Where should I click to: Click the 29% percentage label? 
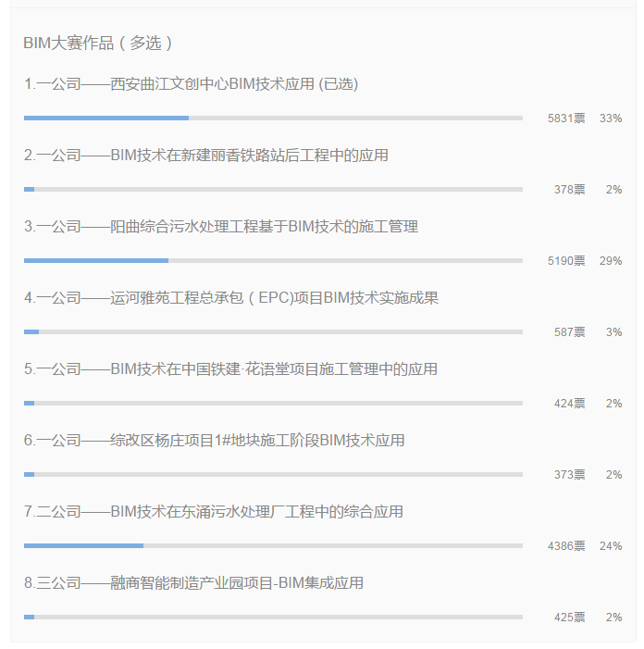(x=611, y=261)
